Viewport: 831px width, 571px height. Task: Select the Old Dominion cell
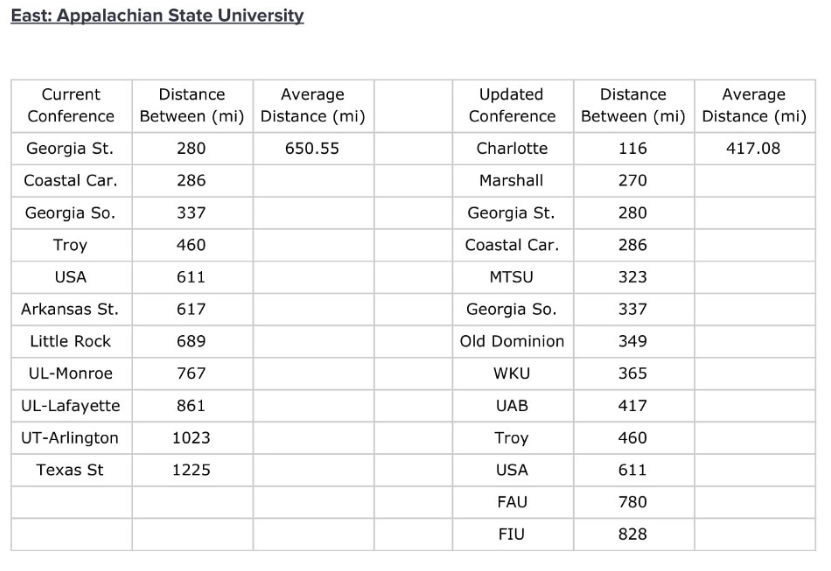tap(512, 341)
